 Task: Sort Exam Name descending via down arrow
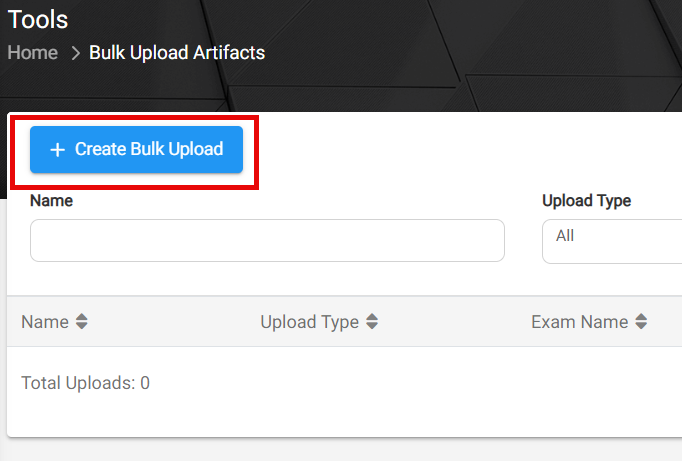click(641, 326)
